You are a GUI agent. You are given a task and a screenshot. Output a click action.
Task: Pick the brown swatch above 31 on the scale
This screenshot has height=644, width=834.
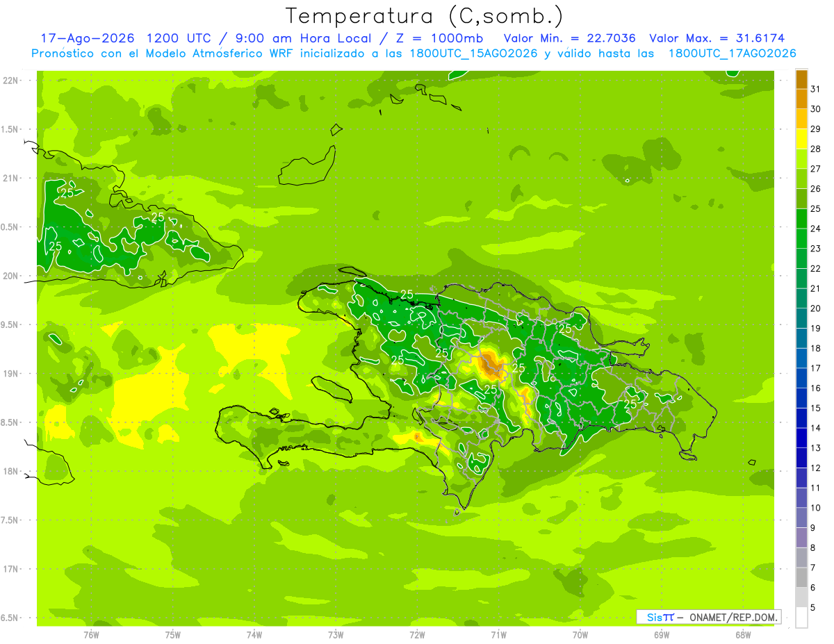[801, 80]
